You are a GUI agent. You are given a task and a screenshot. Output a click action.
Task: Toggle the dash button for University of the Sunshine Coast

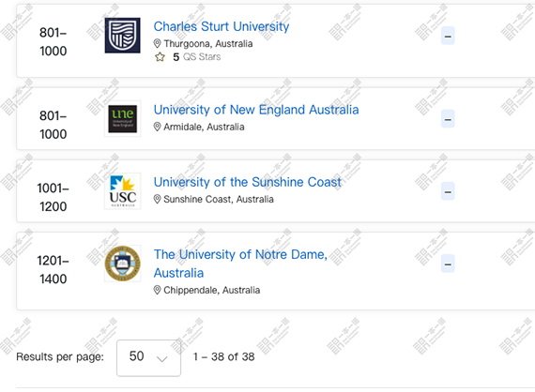(448, 191)
